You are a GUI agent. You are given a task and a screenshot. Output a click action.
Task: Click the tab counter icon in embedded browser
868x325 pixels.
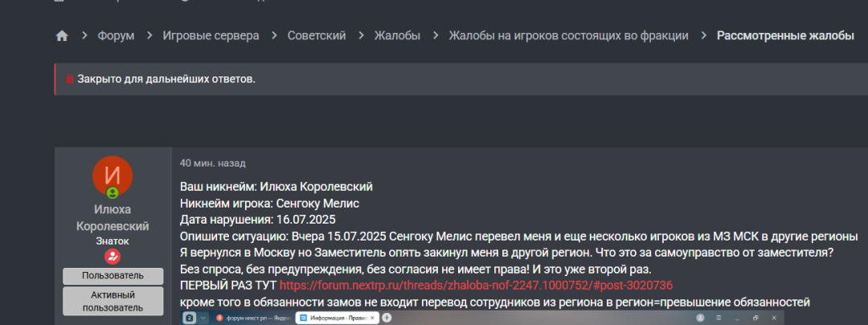pos(190,318)
